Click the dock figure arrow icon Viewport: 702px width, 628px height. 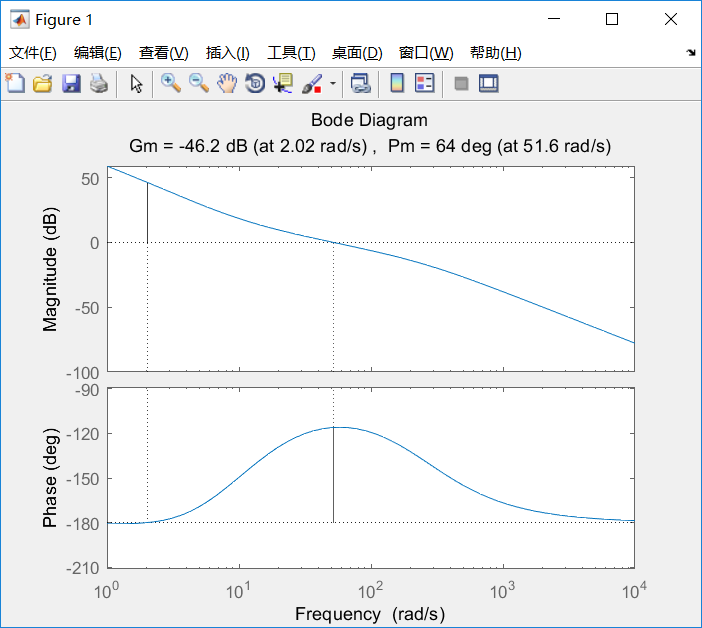click(x=691, y=53)
